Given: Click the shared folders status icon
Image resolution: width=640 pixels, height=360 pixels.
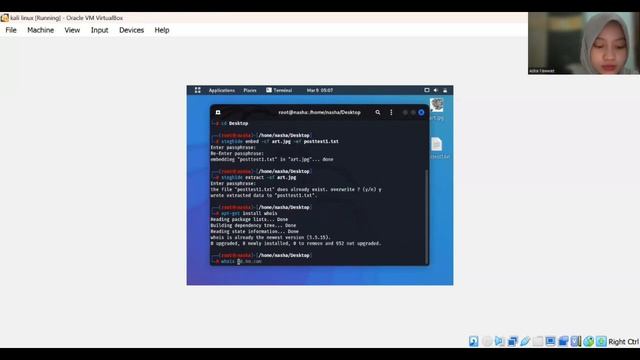Looking at the screenshot, I should pyautogui.click(x=538, y=341).
